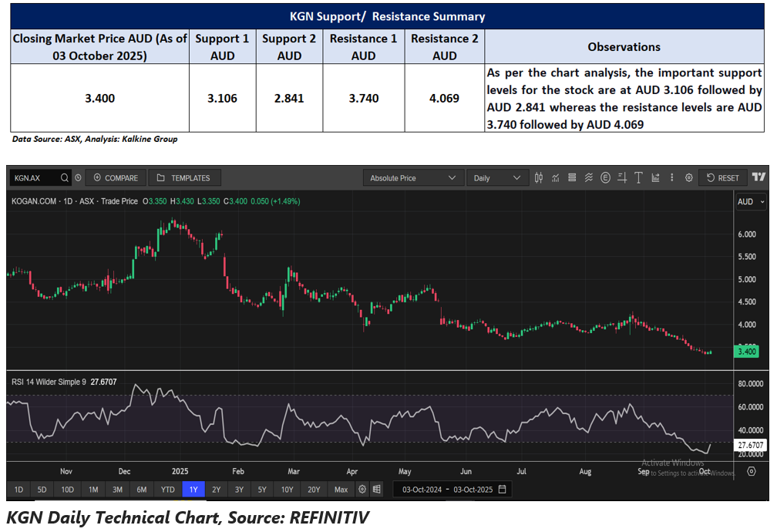Open the data table icon beside Max
This screenshot has height=532, width=777.
377,490
